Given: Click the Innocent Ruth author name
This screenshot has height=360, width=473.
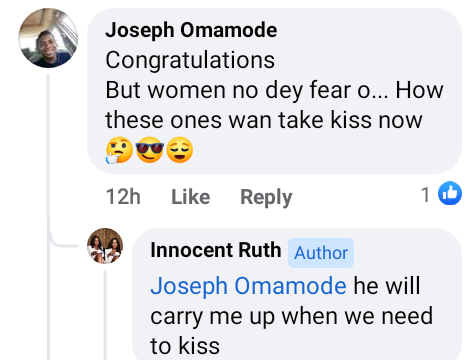Looking at the screenshot, I should coord(216,250).
